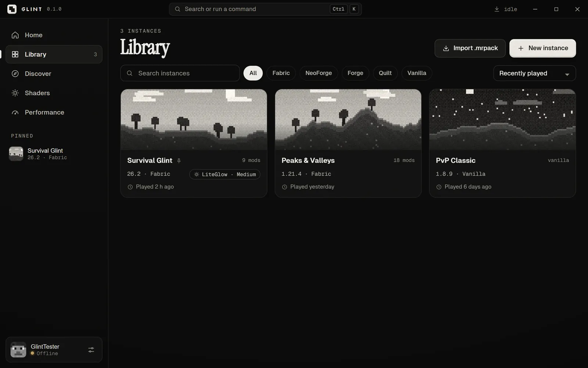Focus the Search or run a command box
588x368 pixels.
click(x=265, y=9)
